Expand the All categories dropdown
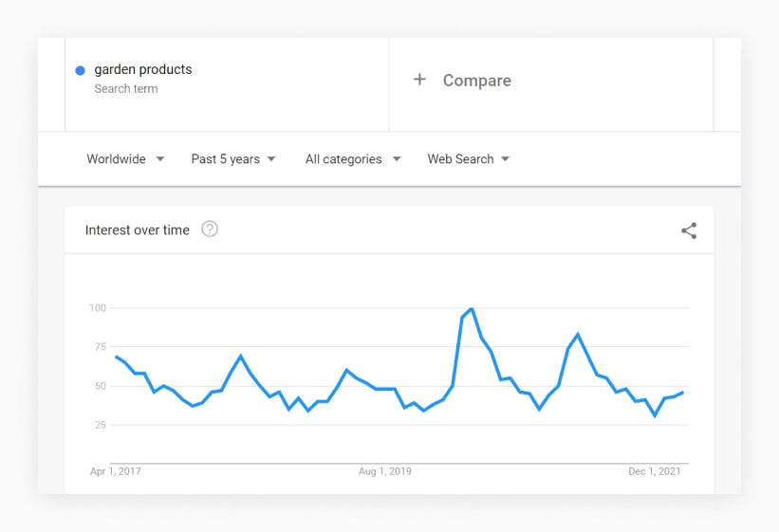This screenshot has width=779, height=532. click(353, 159)
